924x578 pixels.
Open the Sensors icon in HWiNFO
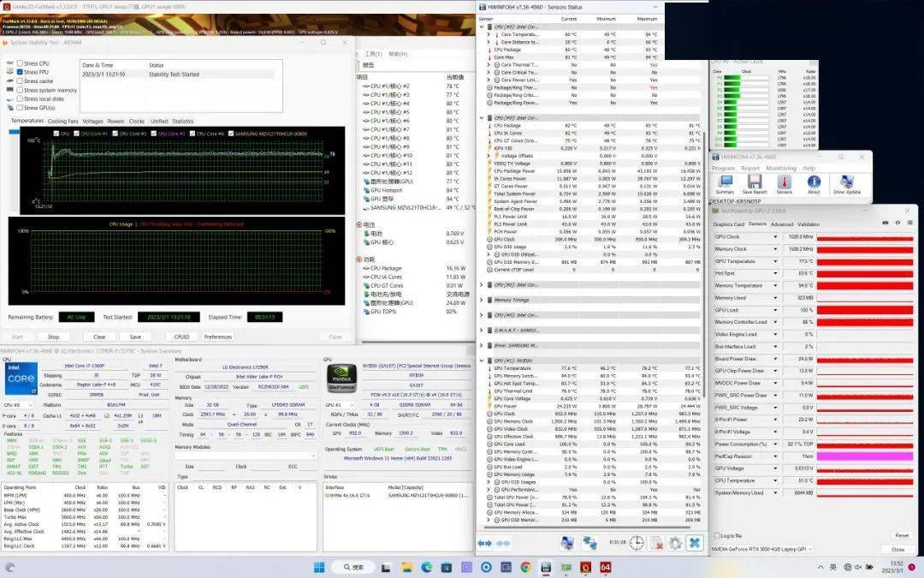point(784,182)
